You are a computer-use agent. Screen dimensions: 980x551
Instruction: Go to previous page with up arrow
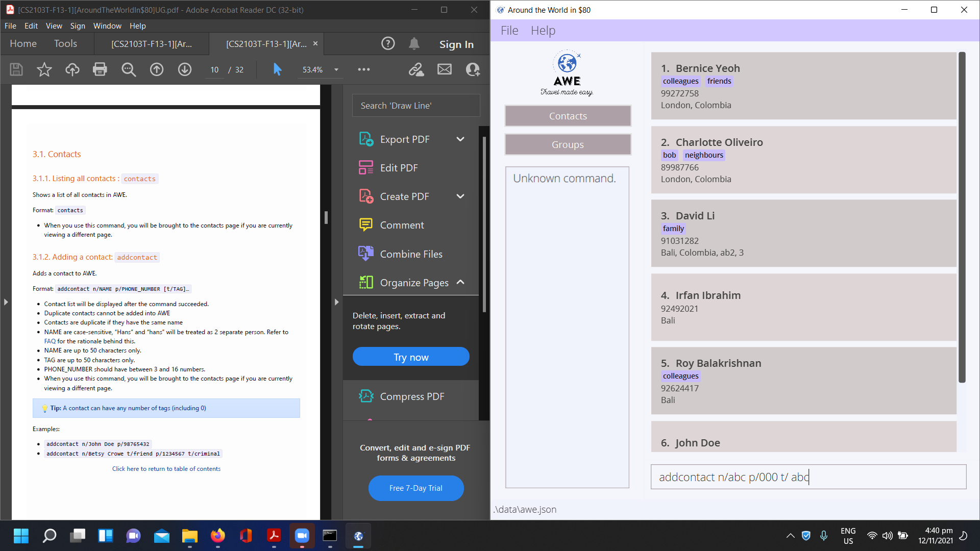tap(157, 69)
